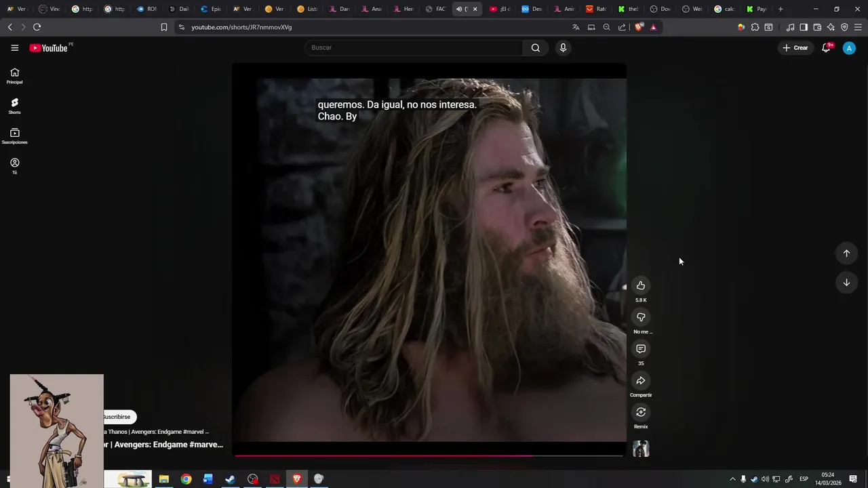The image size is (868, 488).
Task: Open the Brave VPN shield icon
Action: pos(844,27)
